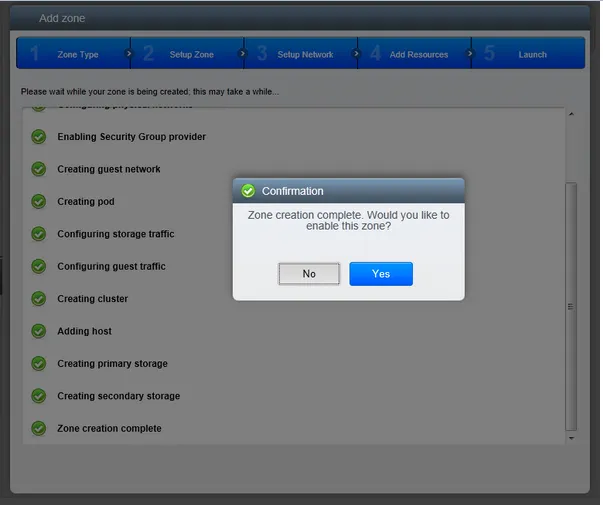
Task: Click the 'Please wait while your zone' message
Action: [150, 92]
